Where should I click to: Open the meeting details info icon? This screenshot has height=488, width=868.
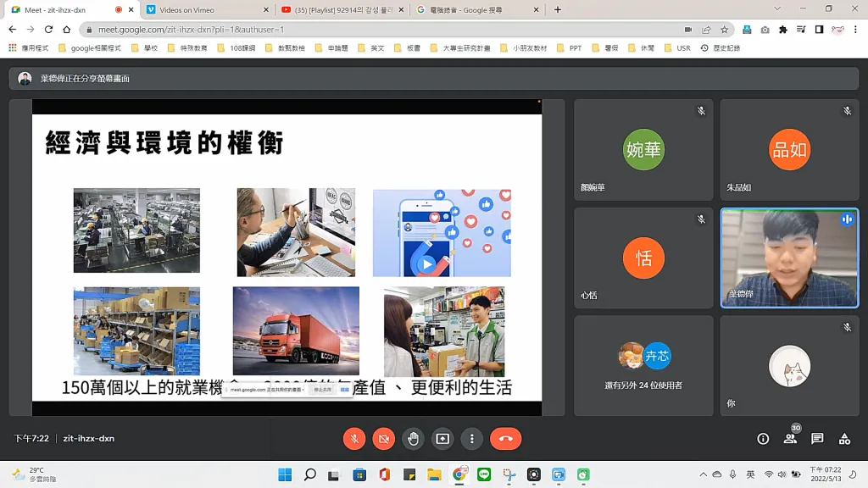click(763, 438)
